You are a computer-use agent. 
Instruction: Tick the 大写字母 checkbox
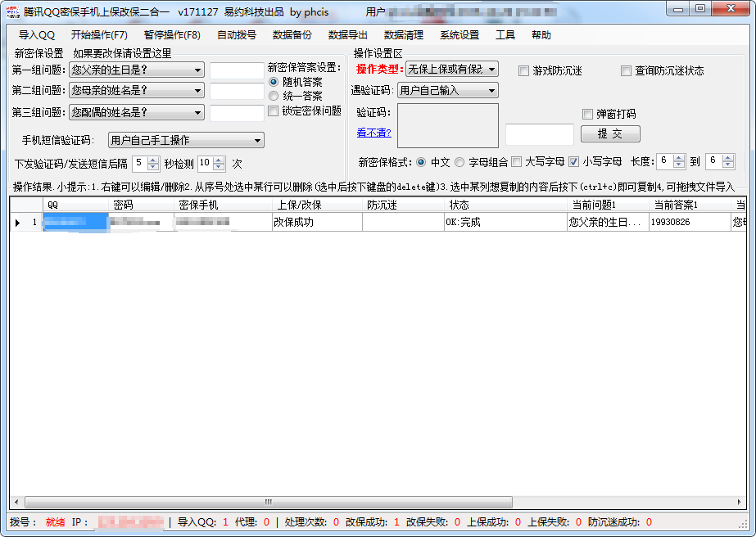coord(516,162)
